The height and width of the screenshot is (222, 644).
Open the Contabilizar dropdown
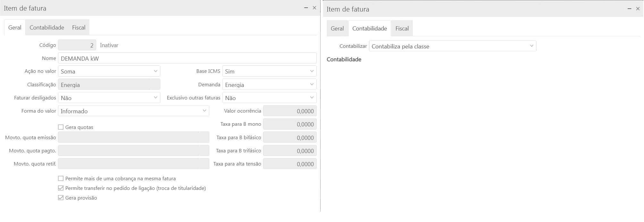point(452,46)
